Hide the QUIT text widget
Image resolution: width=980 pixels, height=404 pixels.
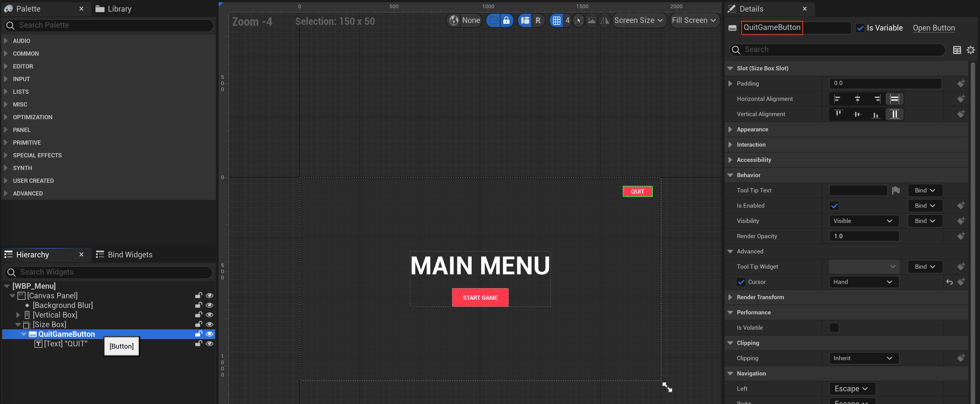(209, 344)
